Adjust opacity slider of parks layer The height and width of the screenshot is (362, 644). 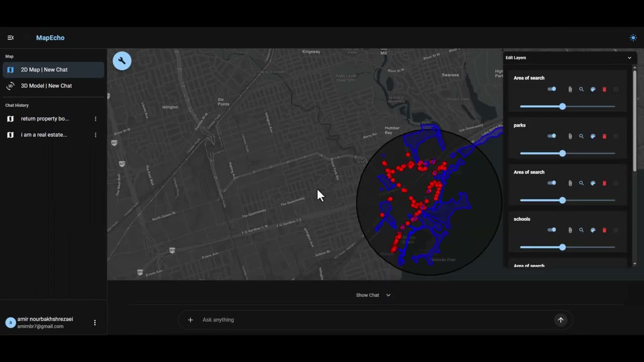pos(568,153)
